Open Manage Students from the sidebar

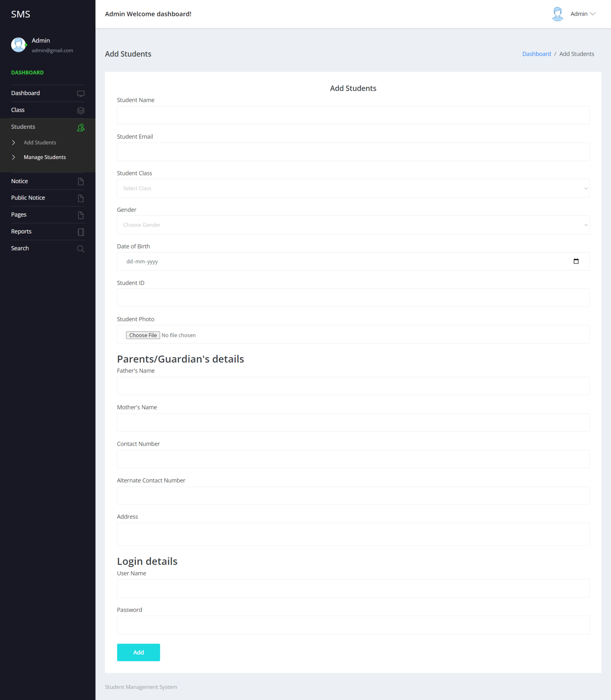point(44,157)
